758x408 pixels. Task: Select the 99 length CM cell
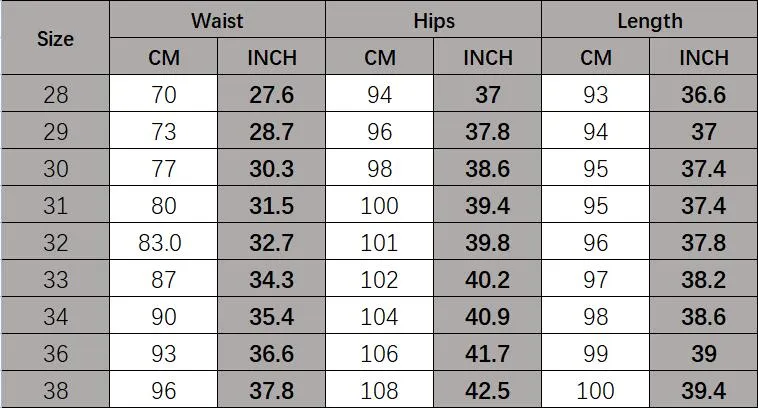[596, 352]
